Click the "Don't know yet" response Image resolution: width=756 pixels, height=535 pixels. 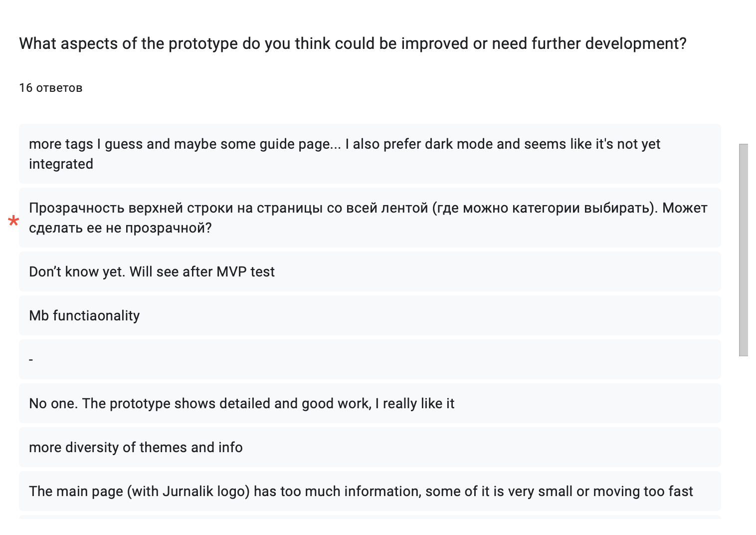(x=152, y=271)
